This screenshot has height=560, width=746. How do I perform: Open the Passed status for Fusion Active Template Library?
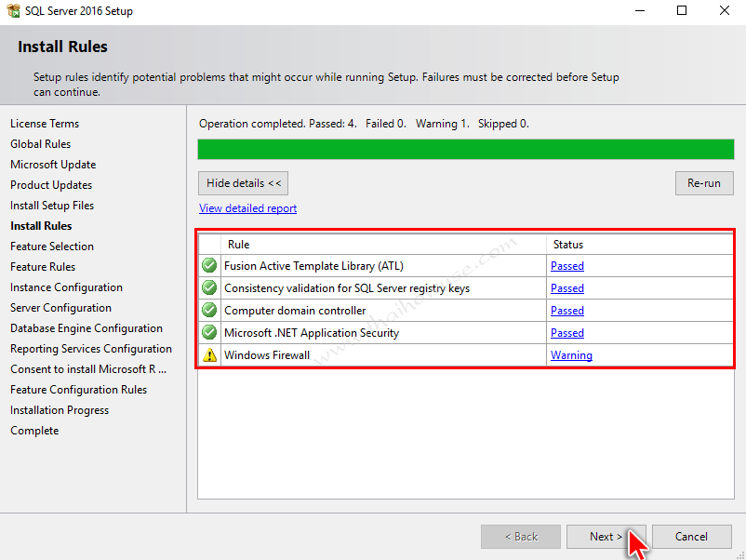pos(567,266)
